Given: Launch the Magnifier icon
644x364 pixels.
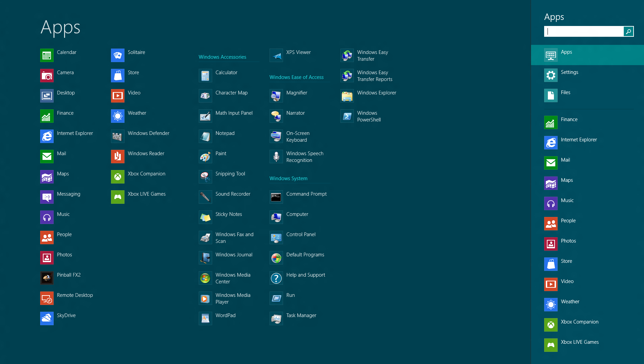Looking at the screenshot, I should 276,96.
